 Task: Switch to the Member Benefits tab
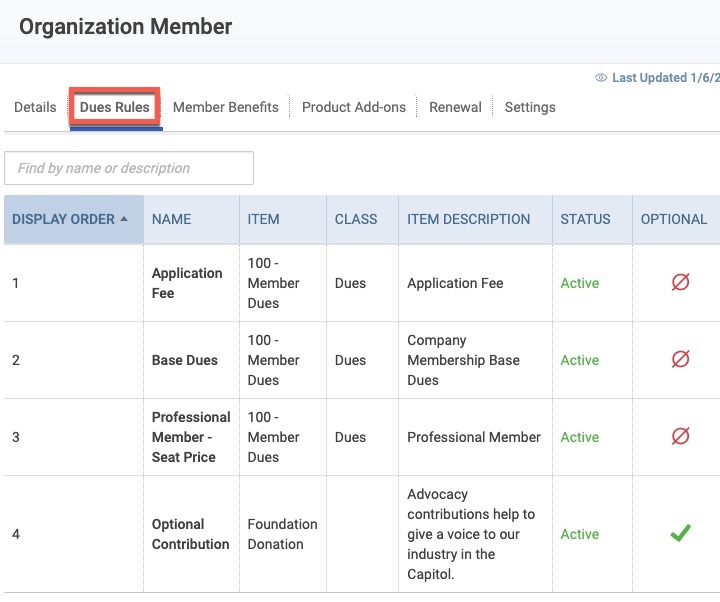tap(225, 107)
